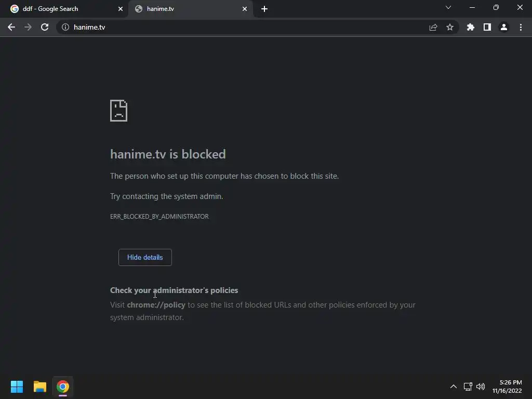Toggle the browser side panel

[x=487, y=27]
